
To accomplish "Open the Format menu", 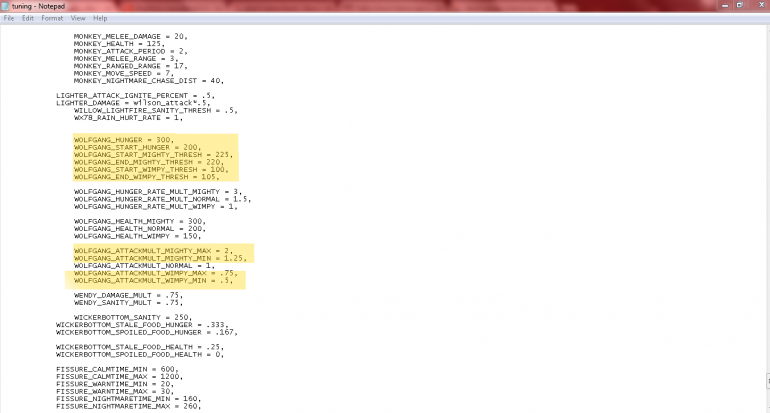I will [x=51, y=18].
